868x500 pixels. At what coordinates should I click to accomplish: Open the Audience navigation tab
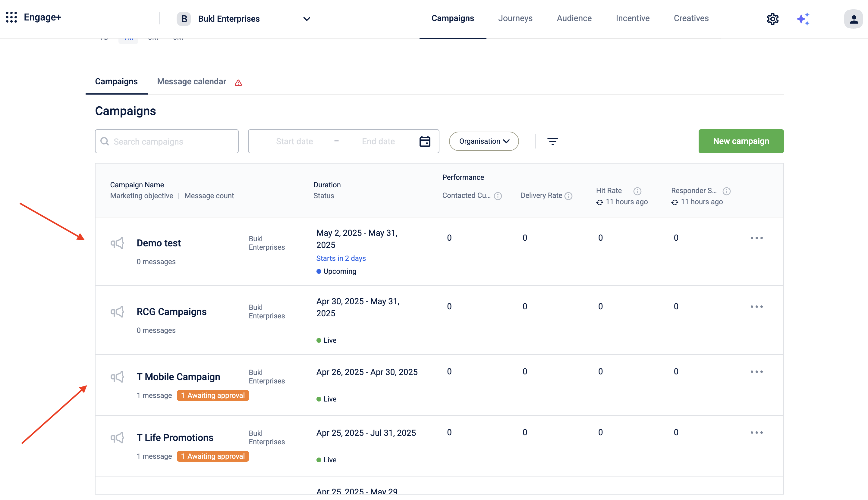click(x=574, y=18)
